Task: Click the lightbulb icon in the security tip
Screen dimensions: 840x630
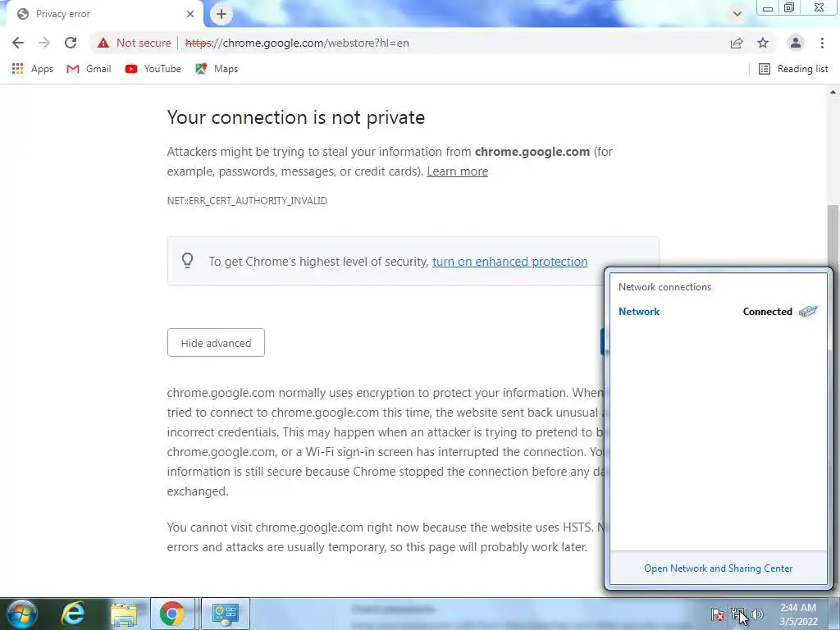Action: pyautogui.click(x=187, y=260)
